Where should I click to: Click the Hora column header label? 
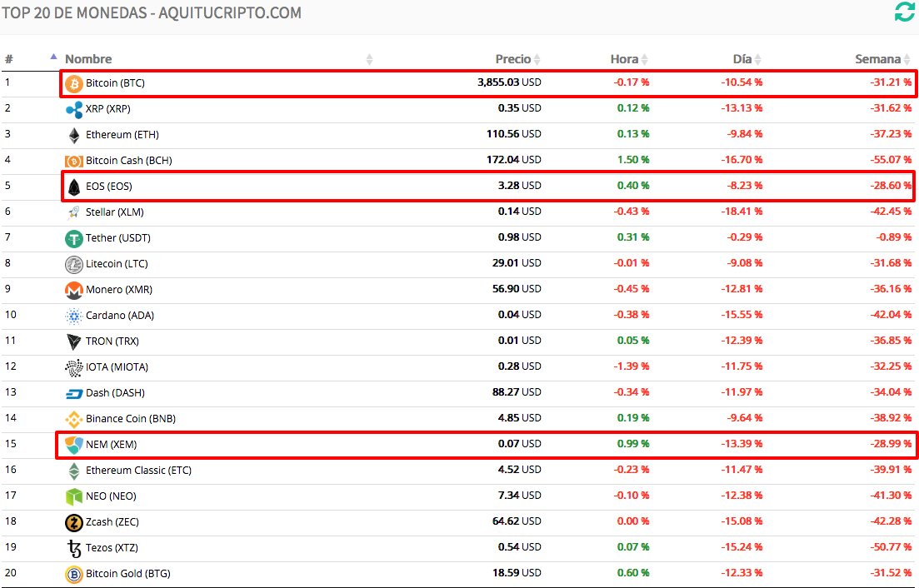[624, 59]
